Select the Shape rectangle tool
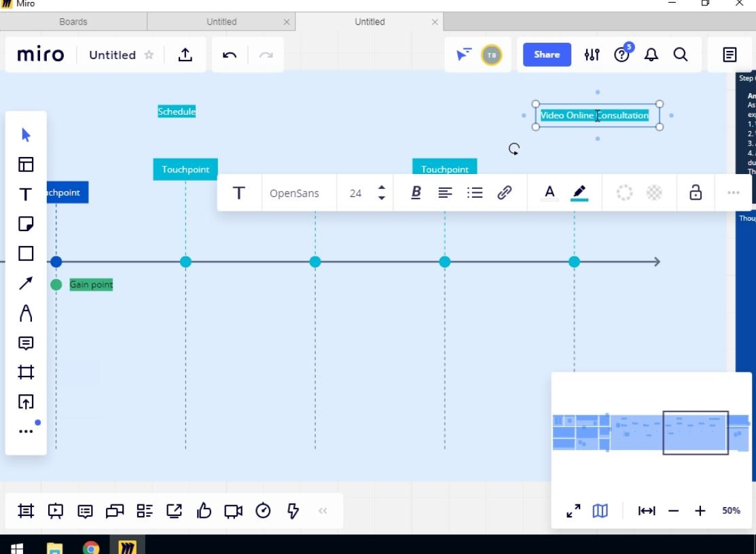The height and width of the screenshot is (554, 756). (26, 254)
